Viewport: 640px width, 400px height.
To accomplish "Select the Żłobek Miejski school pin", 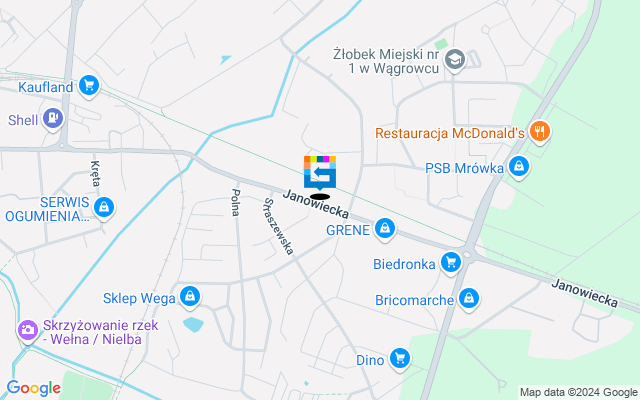I will coord(455,60).
